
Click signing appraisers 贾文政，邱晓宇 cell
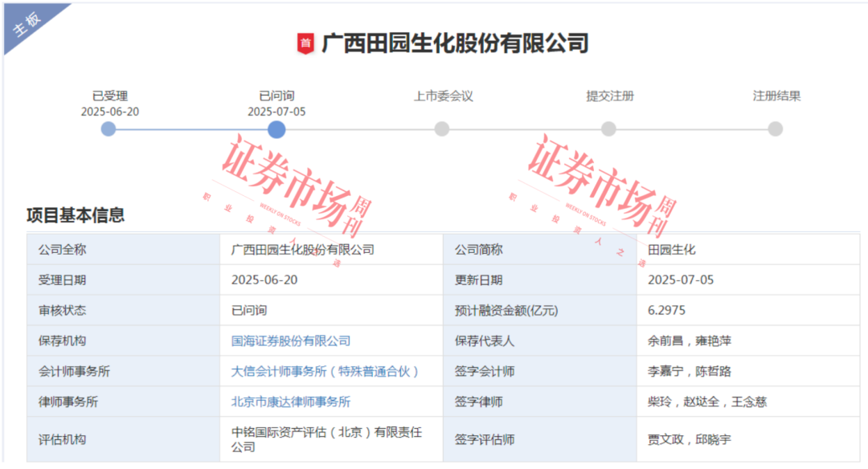point(689,439)
